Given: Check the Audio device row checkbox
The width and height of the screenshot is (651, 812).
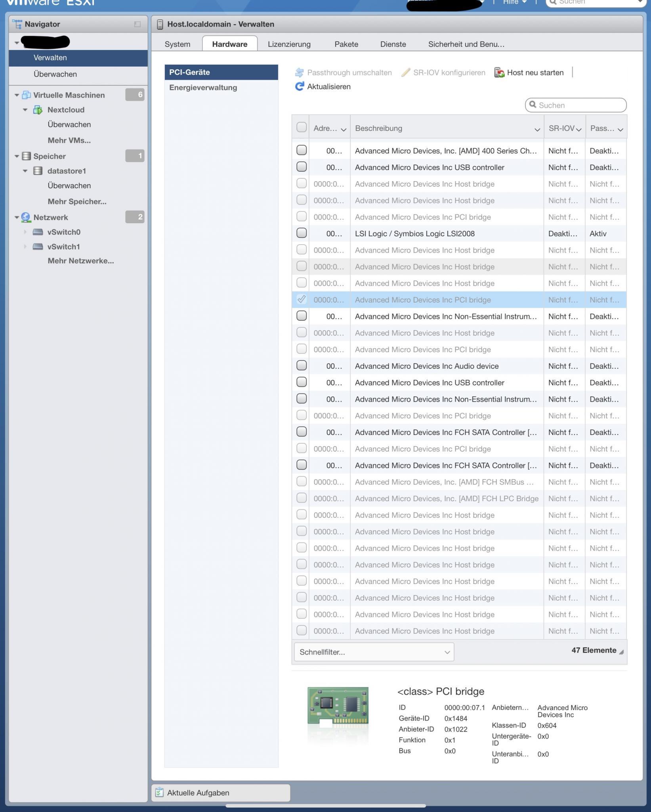Looking at the screenshot, I should 302,366.
